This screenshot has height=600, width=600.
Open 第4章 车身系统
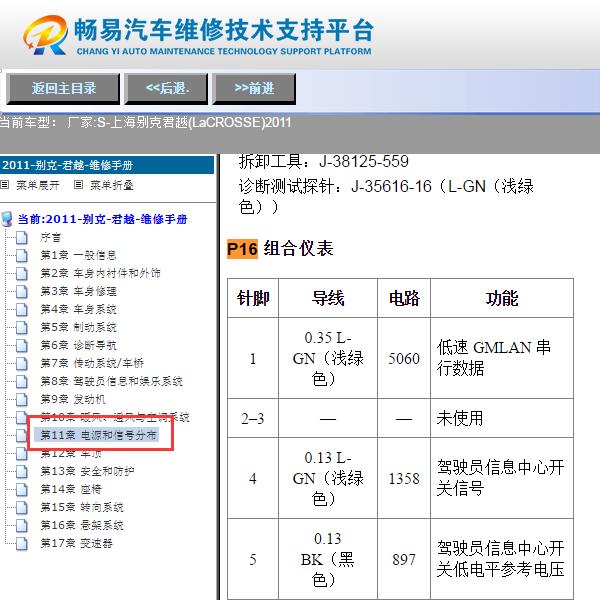coord(78,309)
